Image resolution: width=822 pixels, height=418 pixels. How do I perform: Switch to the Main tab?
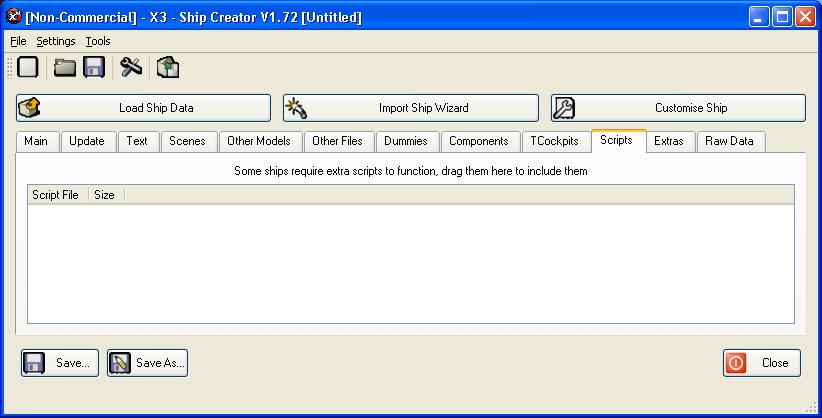pos(36,142)
